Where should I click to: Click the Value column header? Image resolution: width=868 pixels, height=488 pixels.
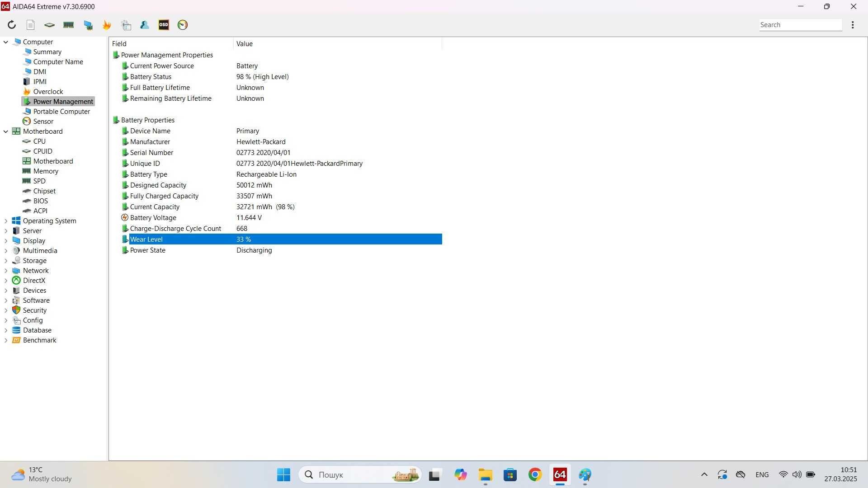point(338,44)
